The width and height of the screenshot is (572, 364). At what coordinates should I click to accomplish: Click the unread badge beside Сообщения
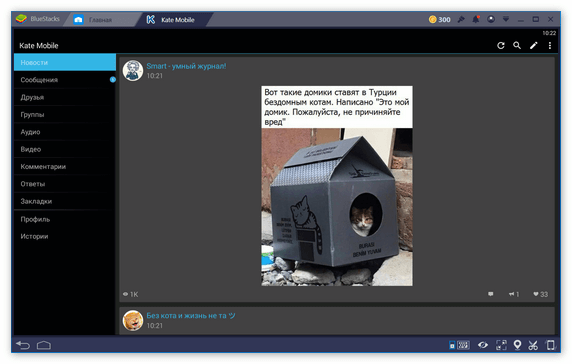(113, 80)
